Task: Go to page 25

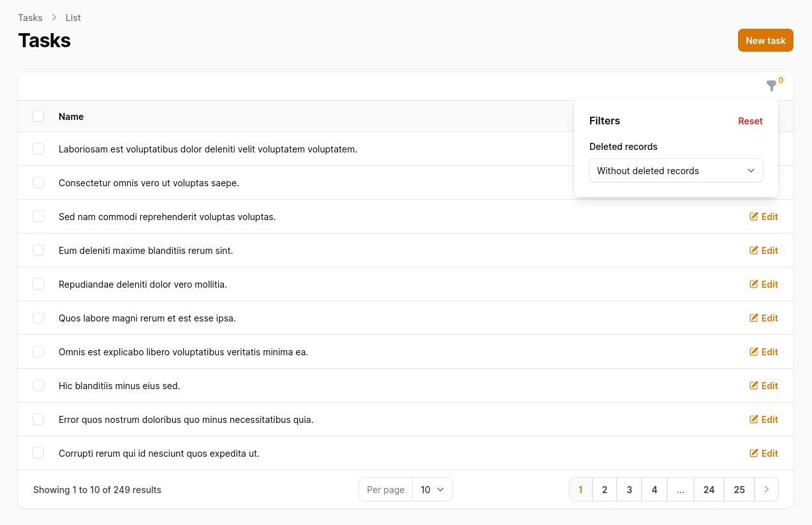Action: click(739, 490)
